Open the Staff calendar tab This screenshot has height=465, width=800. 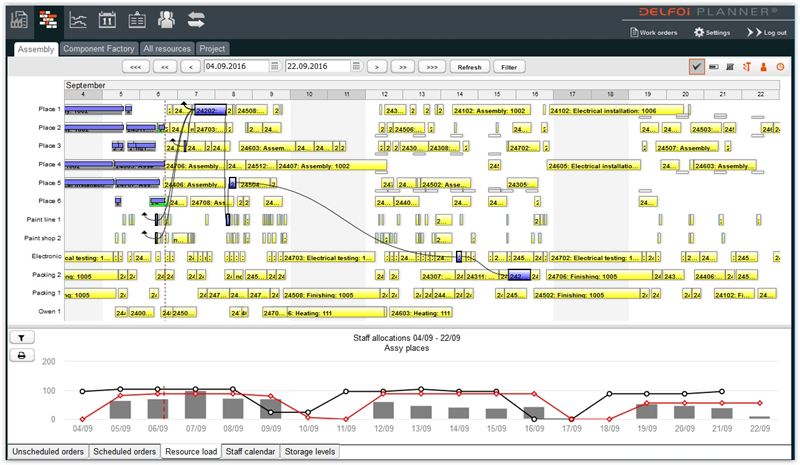(x=251, y=452)
